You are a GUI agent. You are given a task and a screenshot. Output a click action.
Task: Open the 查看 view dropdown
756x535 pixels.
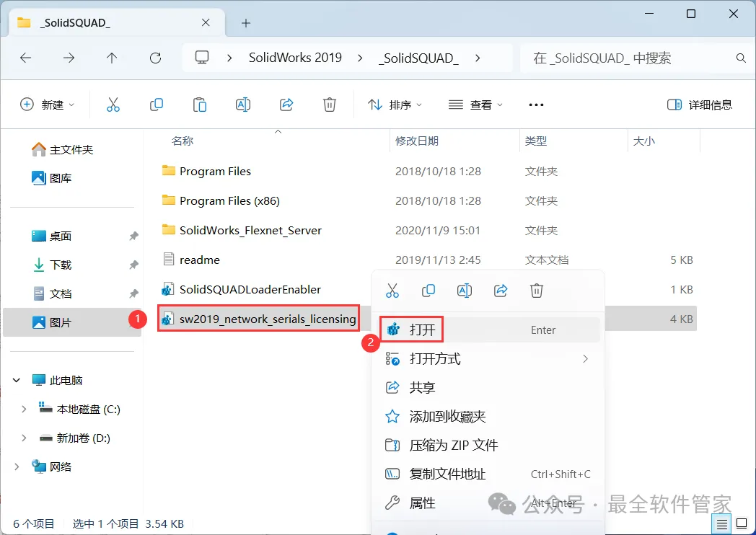[475, 105]
